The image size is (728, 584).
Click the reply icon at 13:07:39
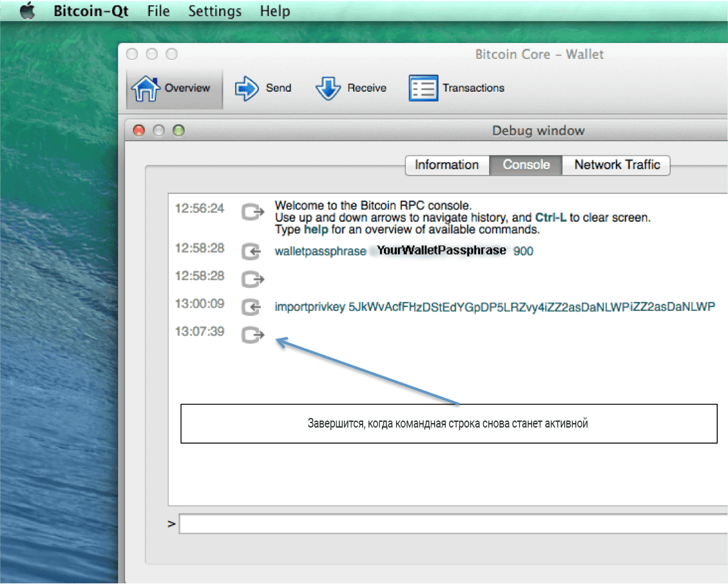(252, 335)
